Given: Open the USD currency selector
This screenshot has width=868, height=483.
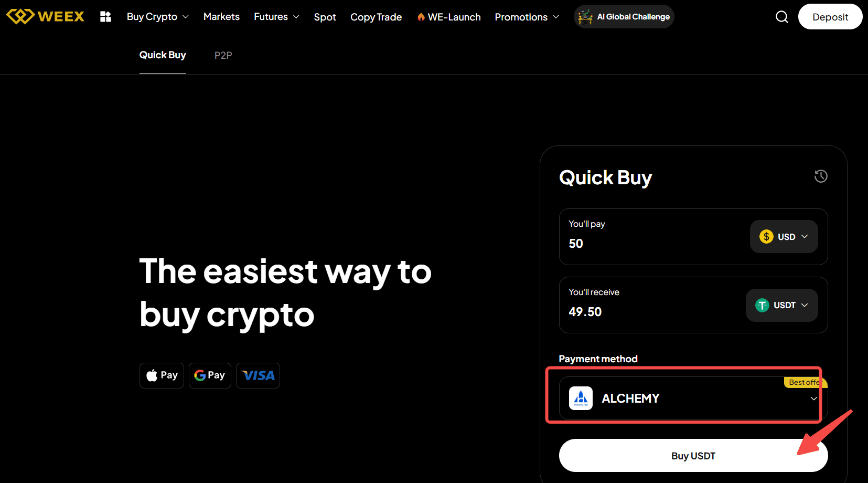Looking at the screenshot, I should tap(784, 237).
